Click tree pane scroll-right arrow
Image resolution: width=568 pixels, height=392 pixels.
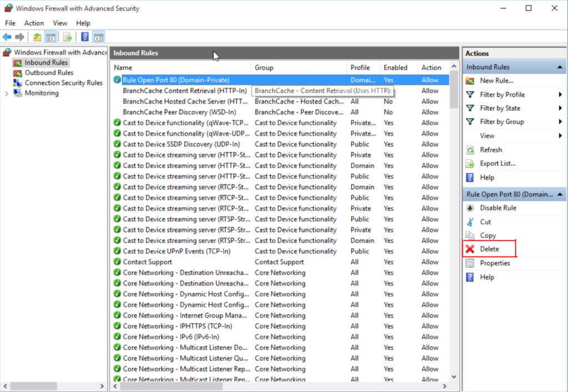pos(102,386)
